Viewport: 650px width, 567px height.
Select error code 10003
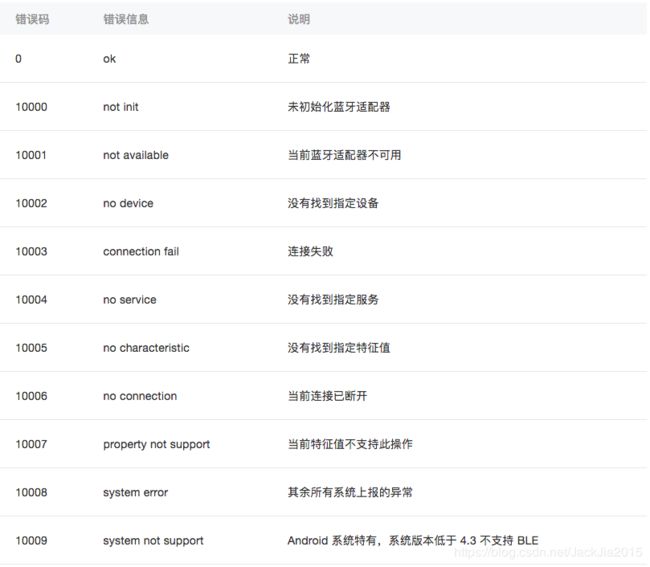point(32,251)
